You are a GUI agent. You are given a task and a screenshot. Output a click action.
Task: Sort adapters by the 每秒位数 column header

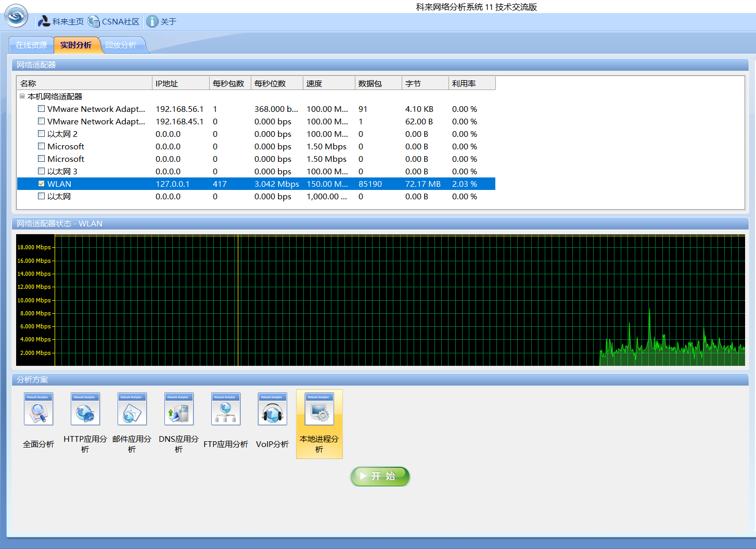[x=277, y=83]
